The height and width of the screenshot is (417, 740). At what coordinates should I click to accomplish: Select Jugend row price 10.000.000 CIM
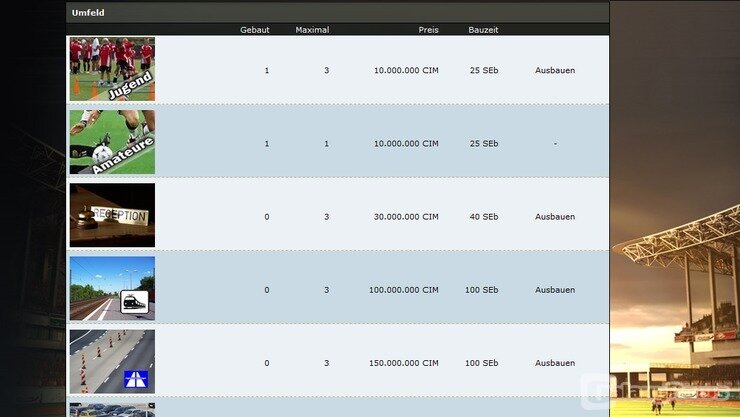(x=406, y=70)
